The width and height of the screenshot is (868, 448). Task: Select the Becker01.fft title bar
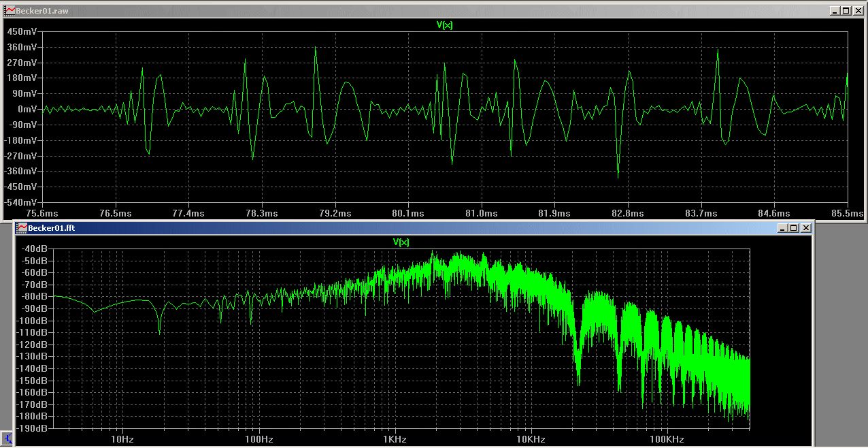[x=408, y=227]
